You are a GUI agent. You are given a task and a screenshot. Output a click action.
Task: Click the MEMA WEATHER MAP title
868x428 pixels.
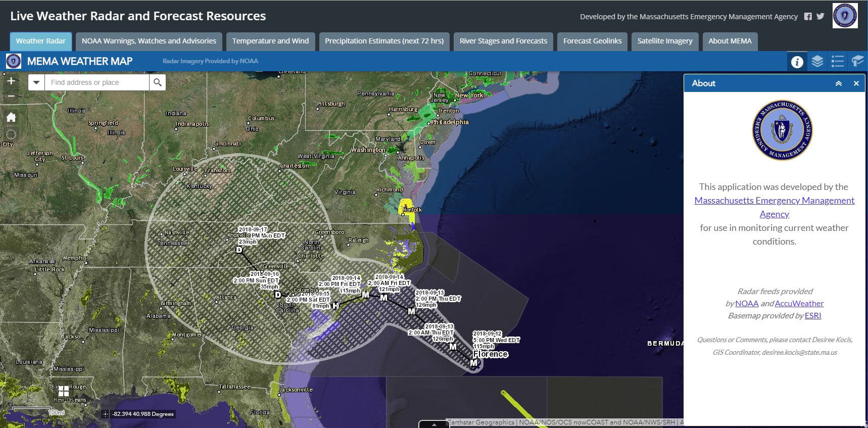coord(80,61)
